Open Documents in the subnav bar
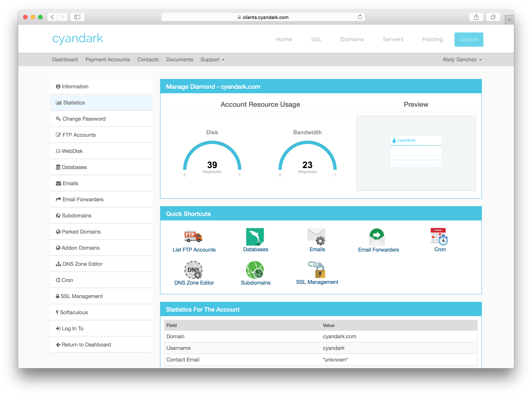The width and height of the screenshot is (532, 396). 180,60
